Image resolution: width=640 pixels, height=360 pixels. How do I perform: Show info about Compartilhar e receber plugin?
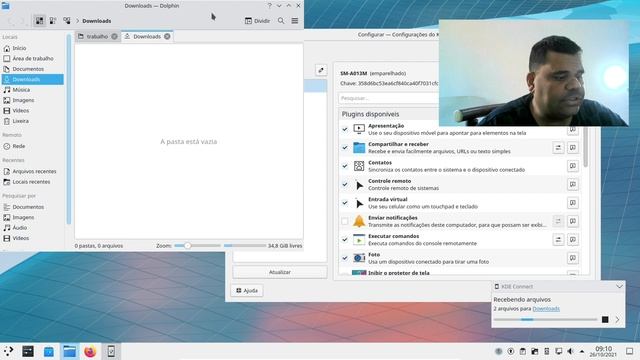point(573,147)
